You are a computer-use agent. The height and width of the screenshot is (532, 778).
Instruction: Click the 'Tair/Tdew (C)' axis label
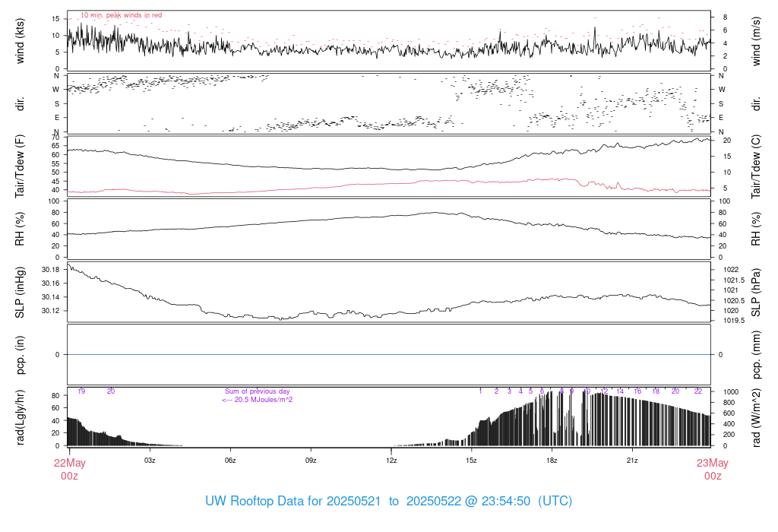click(x=756, y=166)
